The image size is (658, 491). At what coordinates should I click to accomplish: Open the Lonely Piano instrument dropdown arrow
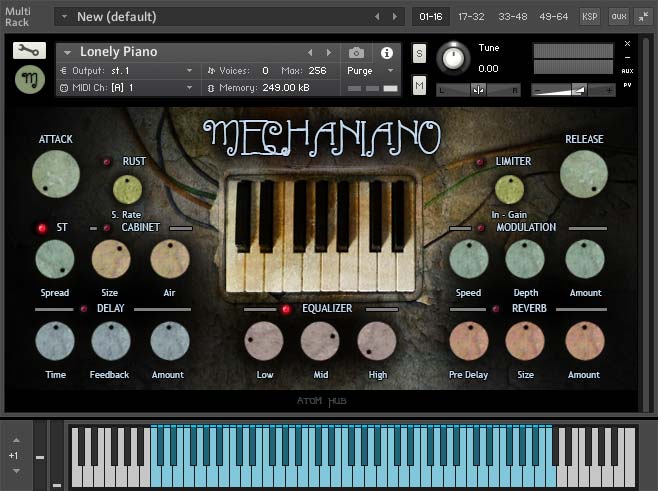coord(67,52)
